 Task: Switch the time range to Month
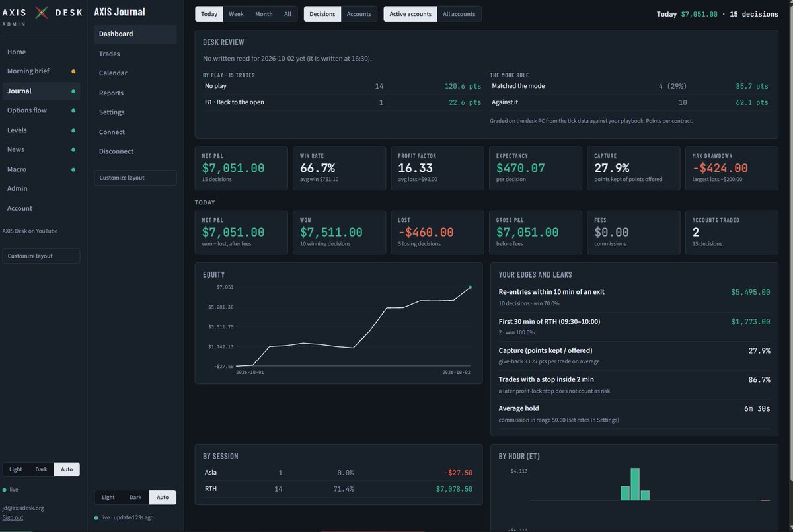pyautogui.click(x=264, y=14)
